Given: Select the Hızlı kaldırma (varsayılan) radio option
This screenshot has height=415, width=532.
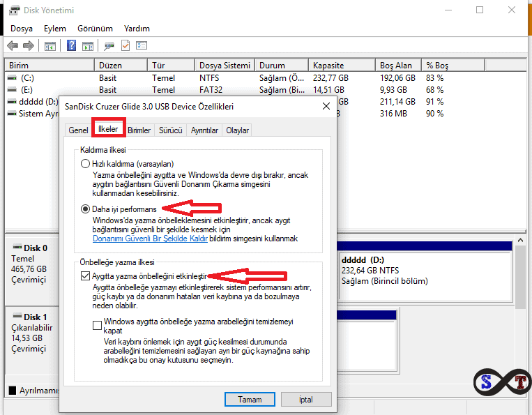Looking at the screenshot, I should point(86,164).
